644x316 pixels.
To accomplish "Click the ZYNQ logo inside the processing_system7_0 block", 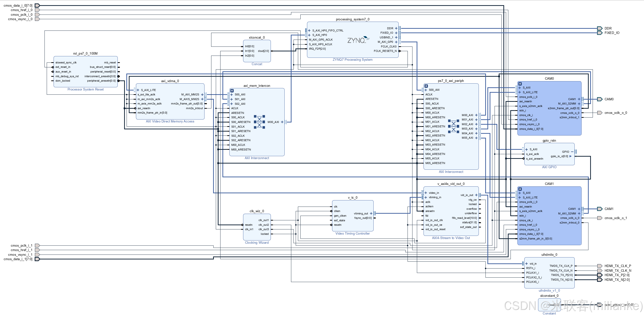I will click(x=358, y=39).
